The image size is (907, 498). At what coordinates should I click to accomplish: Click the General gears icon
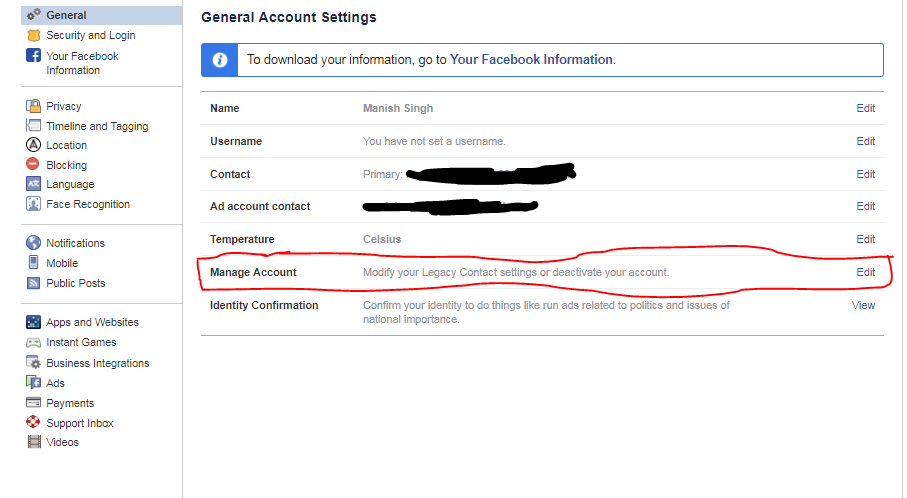[34, 14]
